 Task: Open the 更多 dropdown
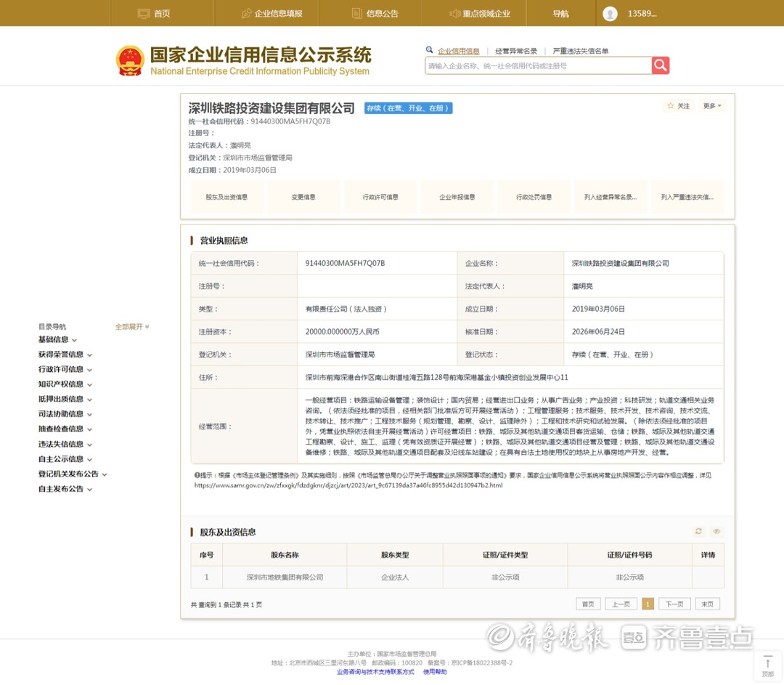[x=712, y=105]
